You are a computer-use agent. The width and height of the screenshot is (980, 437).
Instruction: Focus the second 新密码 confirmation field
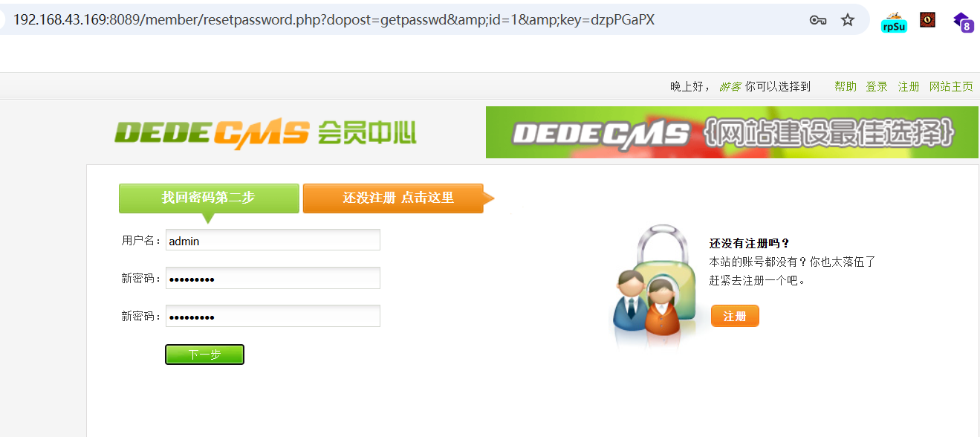[x=273, y=316]
